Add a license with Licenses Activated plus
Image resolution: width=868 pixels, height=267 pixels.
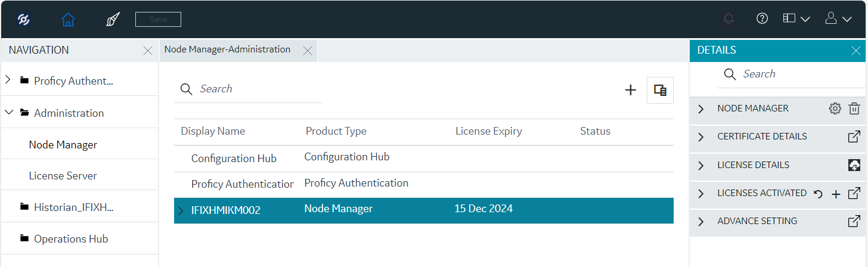pos(836,194)
